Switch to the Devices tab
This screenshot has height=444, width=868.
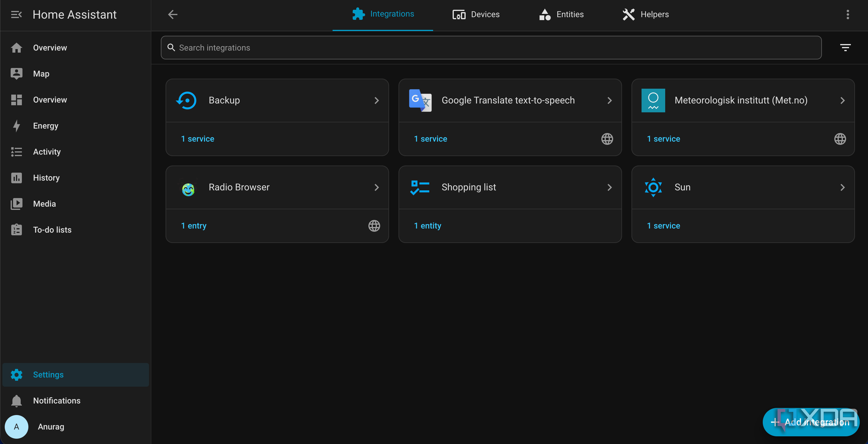point(476,14)
